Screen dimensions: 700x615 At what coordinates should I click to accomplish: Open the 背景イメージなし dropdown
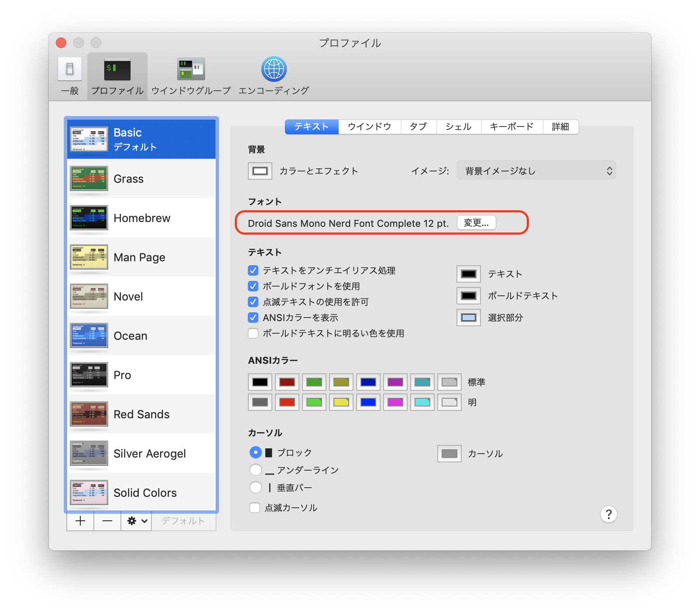click(536, 171)
